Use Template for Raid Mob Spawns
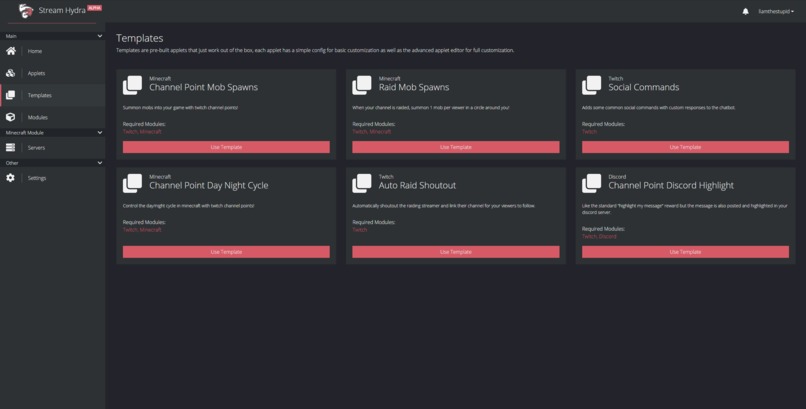The width and height of the screenshot is (806, 409). [455, 147]
